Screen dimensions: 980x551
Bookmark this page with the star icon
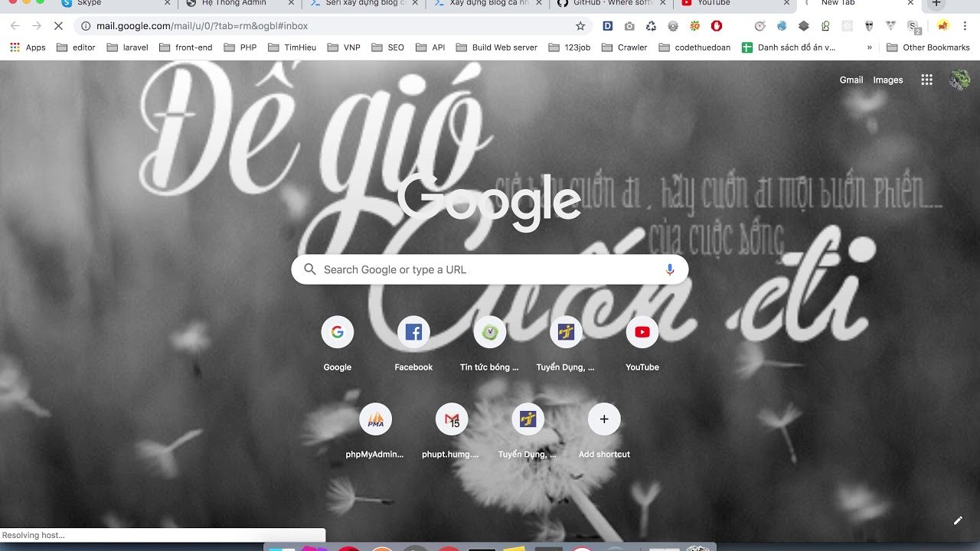point(580,26)
